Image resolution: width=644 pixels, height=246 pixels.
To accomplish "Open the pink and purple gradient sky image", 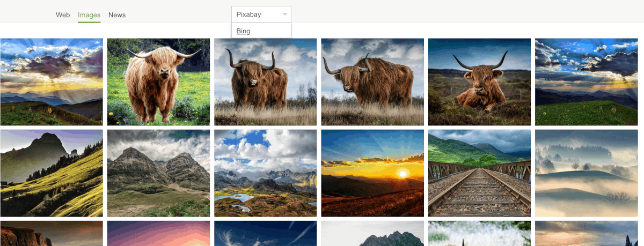I will coord(158,233).
